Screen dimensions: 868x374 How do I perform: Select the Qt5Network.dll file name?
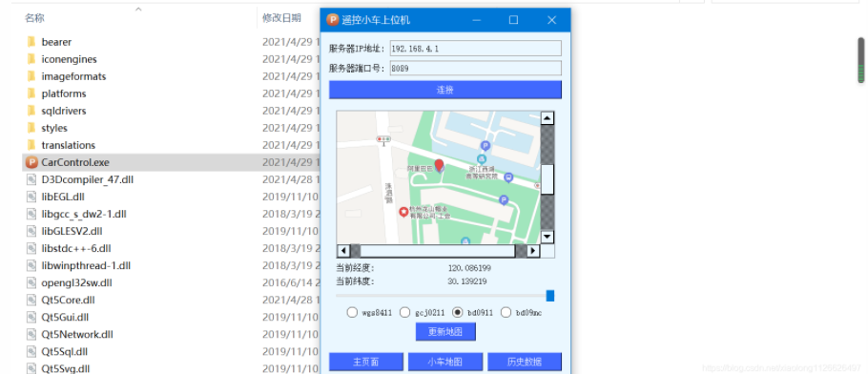point(77,334)
